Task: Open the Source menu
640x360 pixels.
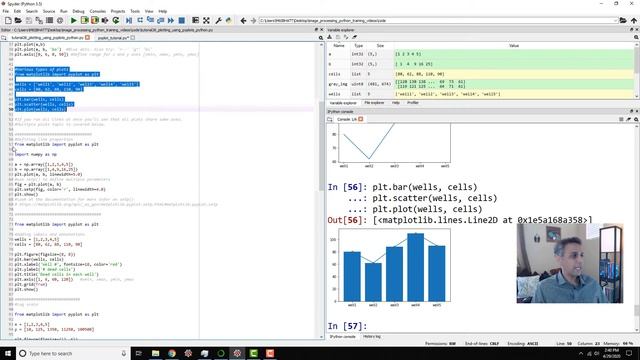Action: 49,11
